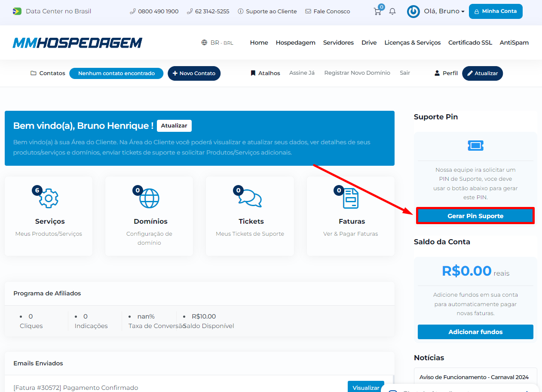
Task: Open the Serviços card title
Action: [x=50, y=222]
